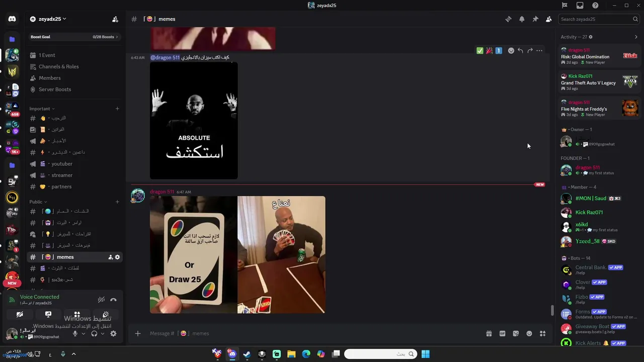This screenshot has width=644, height=362.
Task: Open More options on hovered message
Action: click(x=539, y=51)
